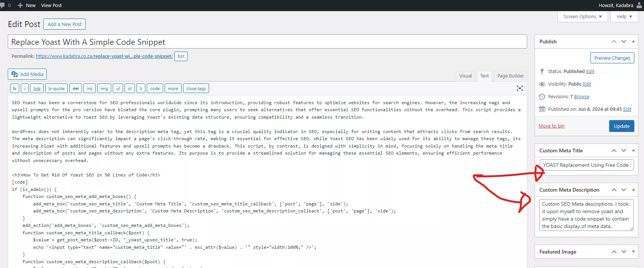Click the published date calendar icon

point(542,109)
